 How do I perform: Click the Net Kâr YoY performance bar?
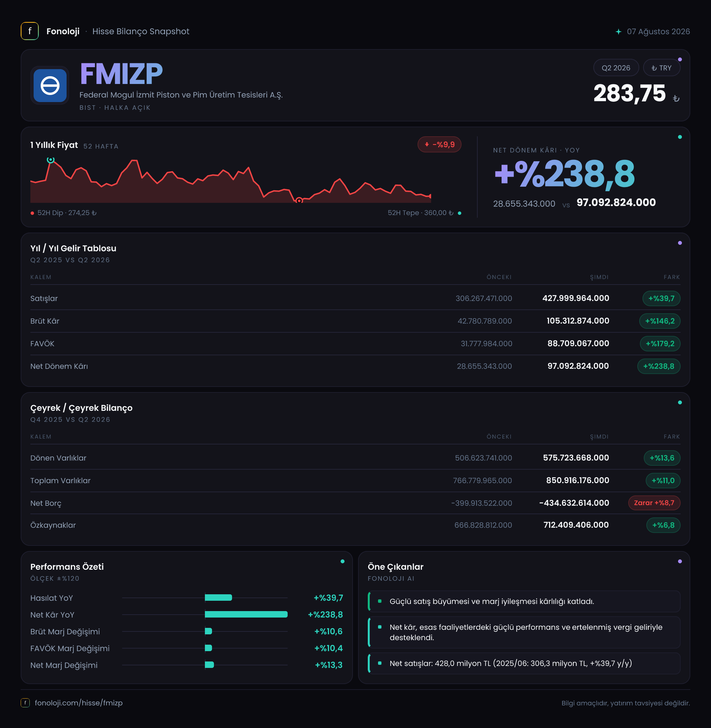tap(246, 614)
